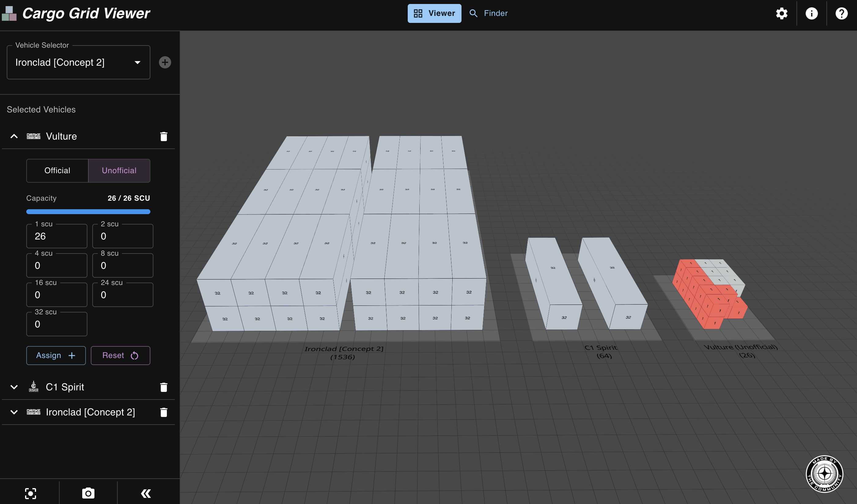
Task: Open the settings gear icon
Action: pos(782,13)
